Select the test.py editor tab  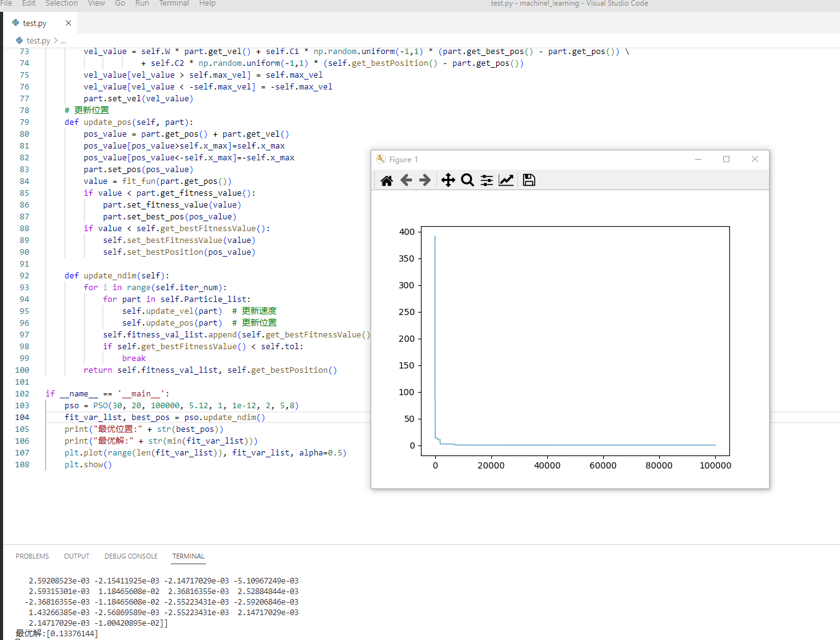(35, 23)
